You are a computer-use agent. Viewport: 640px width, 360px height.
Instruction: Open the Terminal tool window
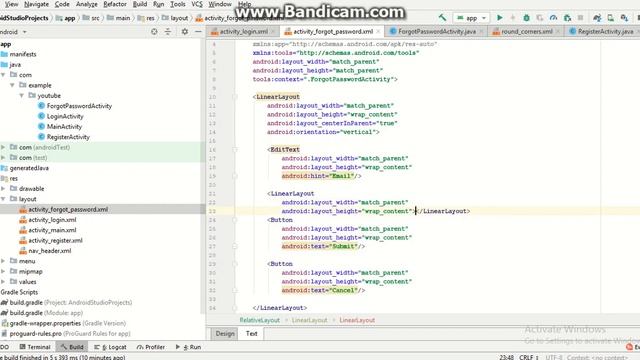click(x=35, y=347)
